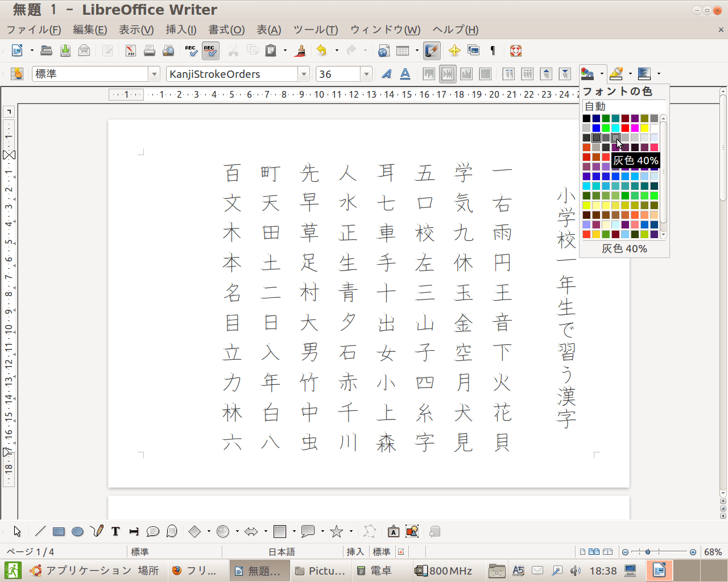Click the Paste clipboard icon
The image size is (728, 582).
(x=271, y=51)
